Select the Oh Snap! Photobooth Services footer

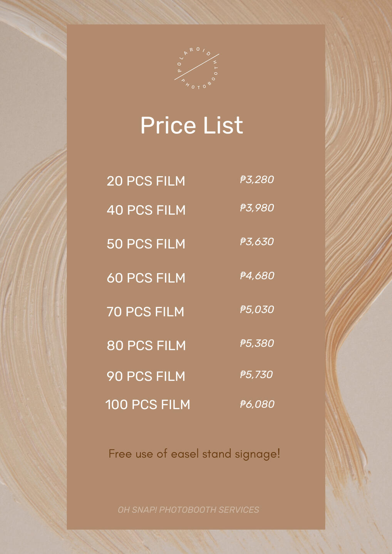point(188,510)
